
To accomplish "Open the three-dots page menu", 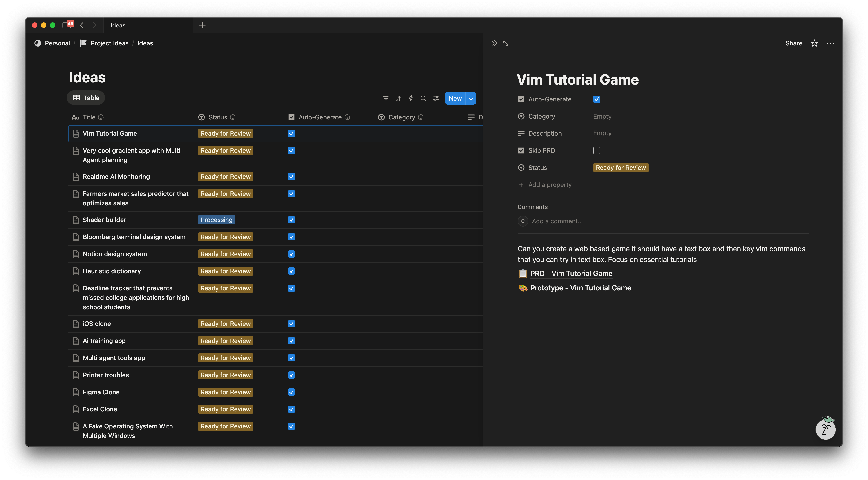I will pyautogui.click(x=831, y=43).
